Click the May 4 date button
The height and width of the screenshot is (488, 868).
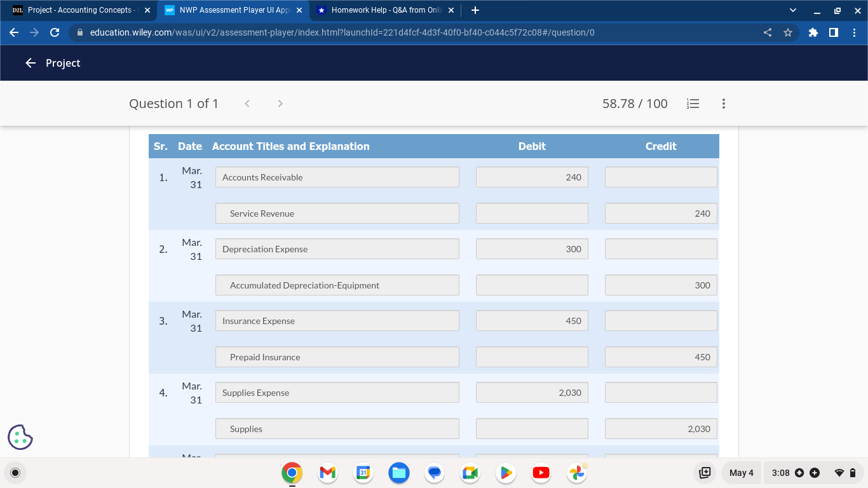coord(741,473)
